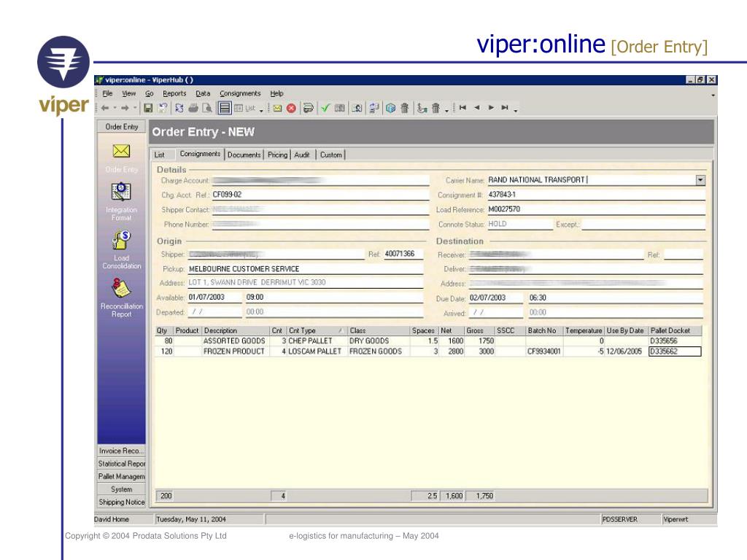Click batch number CF9934001 cell

(x=544, y=351)
